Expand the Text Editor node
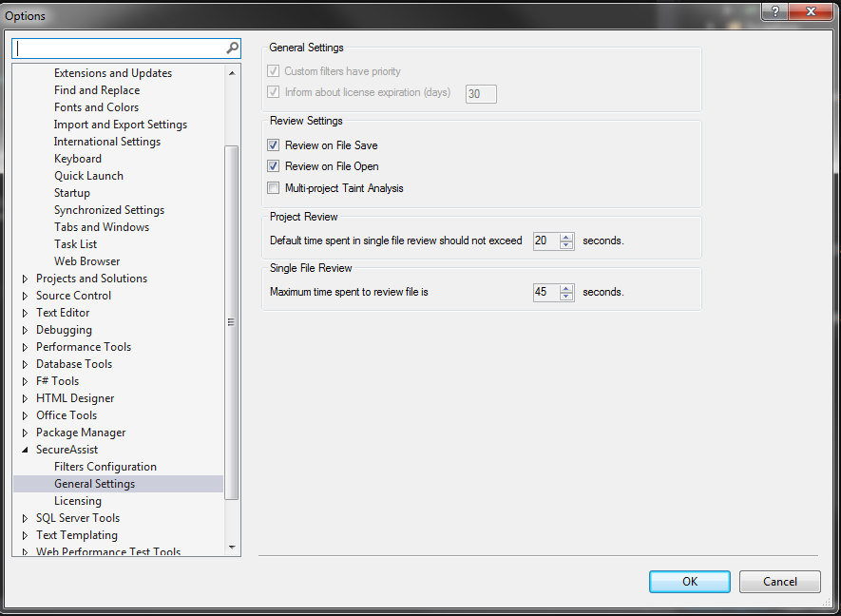Image resolution: width=841 pixels, height=616 pixels. [25, 313]
